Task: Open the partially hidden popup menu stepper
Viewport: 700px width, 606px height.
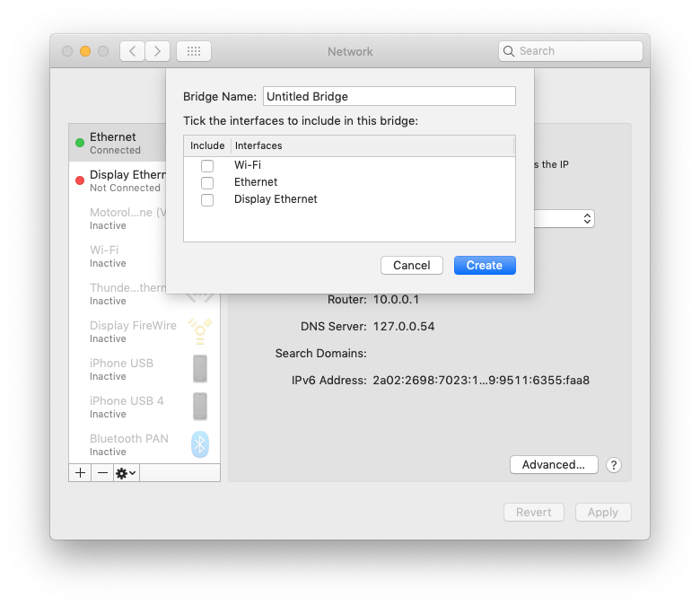Action: tap(587, 219)
